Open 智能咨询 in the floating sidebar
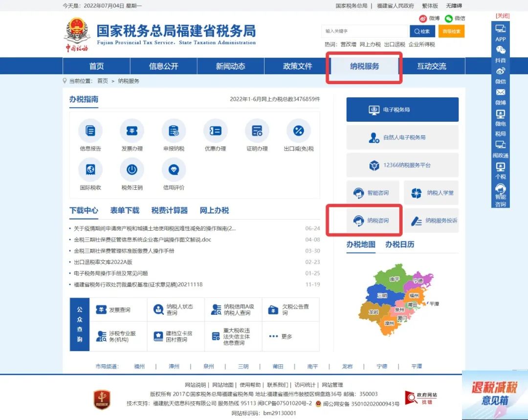Viewport: 528px width, 420px height. pyautogui.click(x=501, y=196)
